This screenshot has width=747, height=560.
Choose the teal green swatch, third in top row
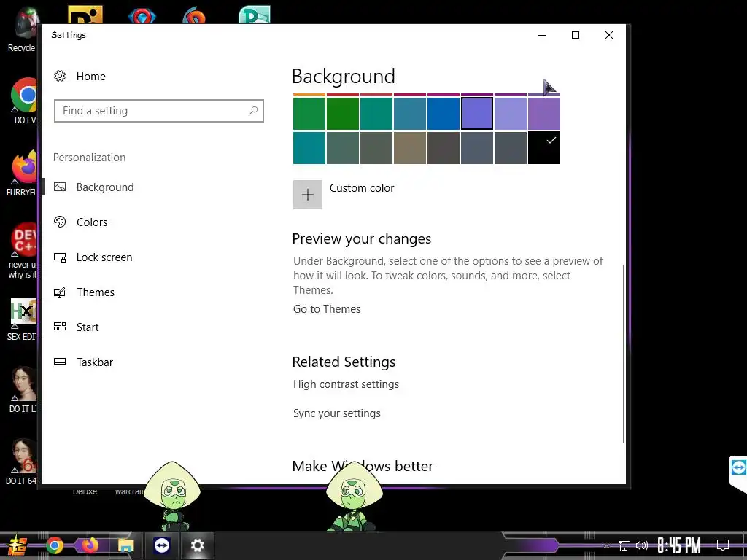pyautogui.click(x=376, y=113)
